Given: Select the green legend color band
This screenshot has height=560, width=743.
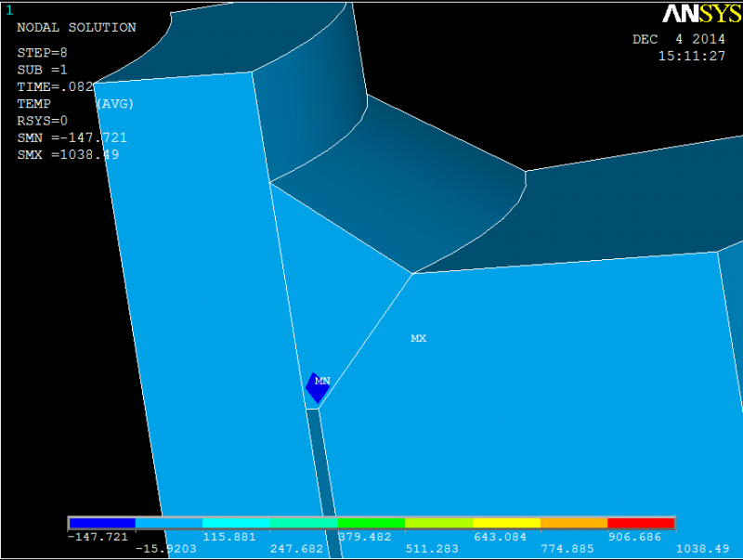Looking at the screenshot, I should 371,523.
